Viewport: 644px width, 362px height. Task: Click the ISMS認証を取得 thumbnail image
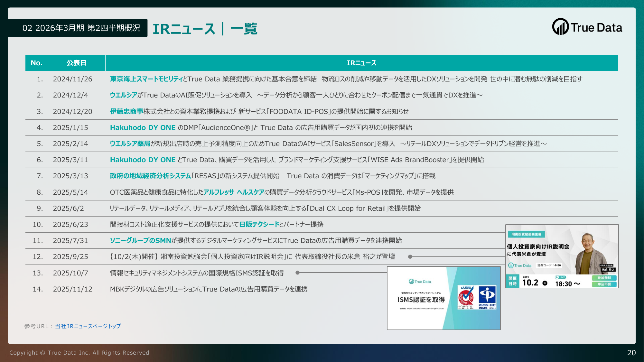[x=421, y=299]
